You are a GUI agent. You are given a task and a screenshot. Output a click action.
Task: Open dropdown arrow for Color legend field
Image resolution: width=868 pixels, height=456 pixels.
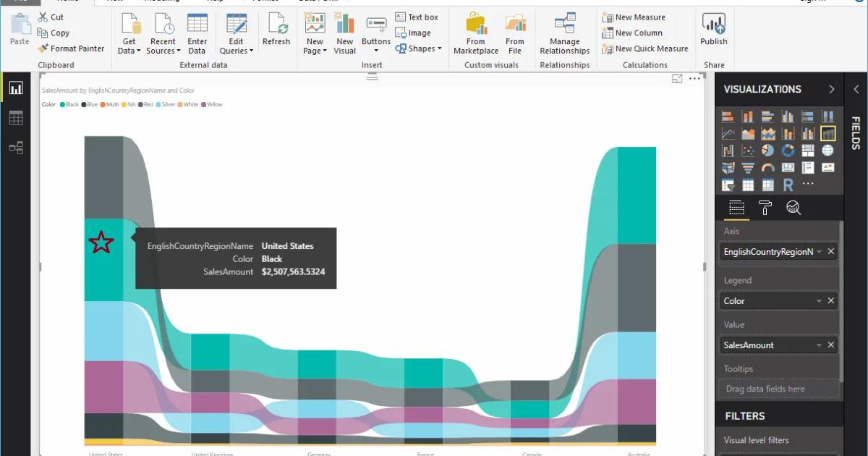pos(819,301)
